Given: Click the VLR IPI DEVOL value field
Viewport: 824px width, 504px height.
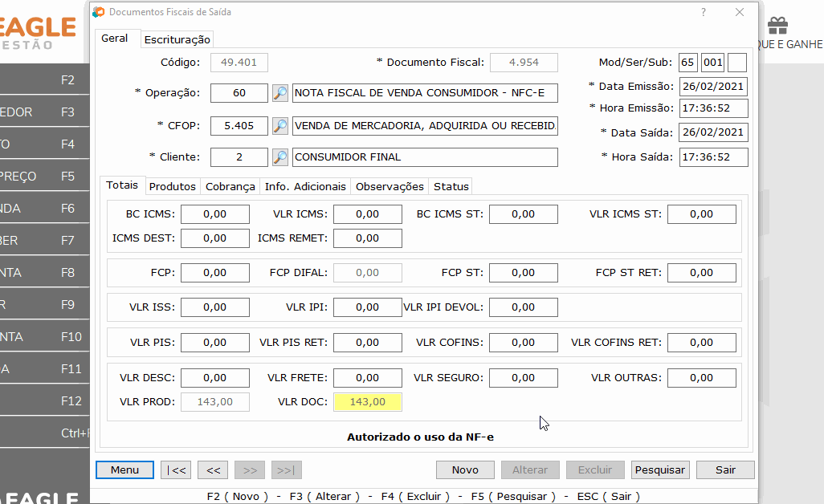Looking at the screenshot, I should click(x=524, y=307).
